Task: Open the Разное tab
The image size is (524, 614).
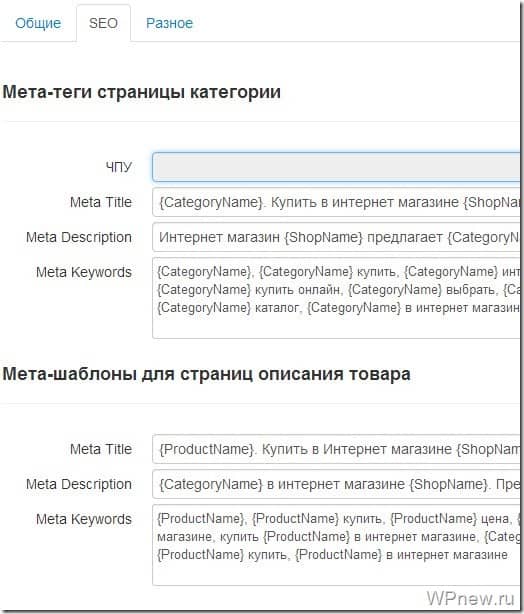Action: (x=169, y=23)
